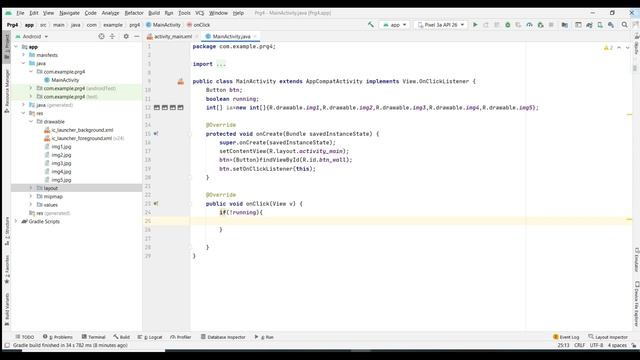The height and width of the screenshot is (360, 640).
Task: Click Sync Project with Gradle Files icon
Action: pyautogui.click(x=589, y=25)
